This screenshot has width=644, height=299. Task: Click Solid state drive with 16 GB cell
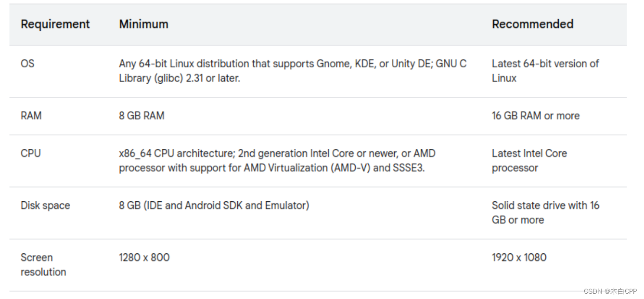pos(545,212)
